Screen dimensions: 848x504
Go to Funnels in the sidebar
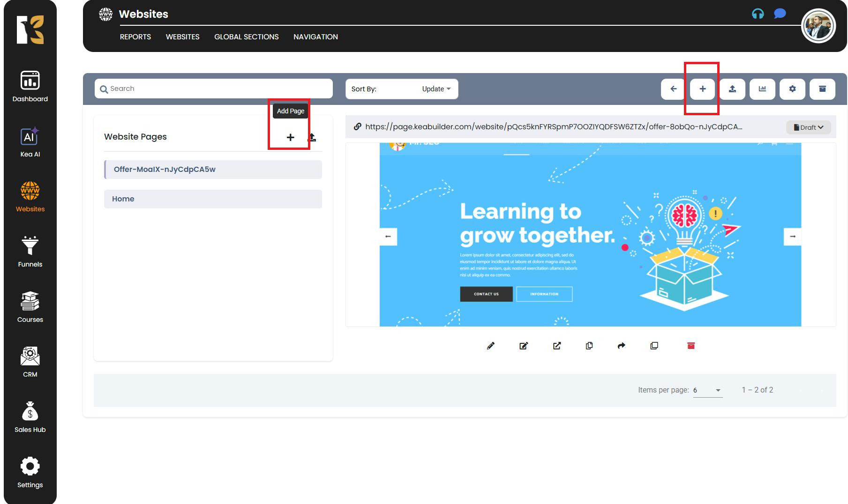pos(30,252)
